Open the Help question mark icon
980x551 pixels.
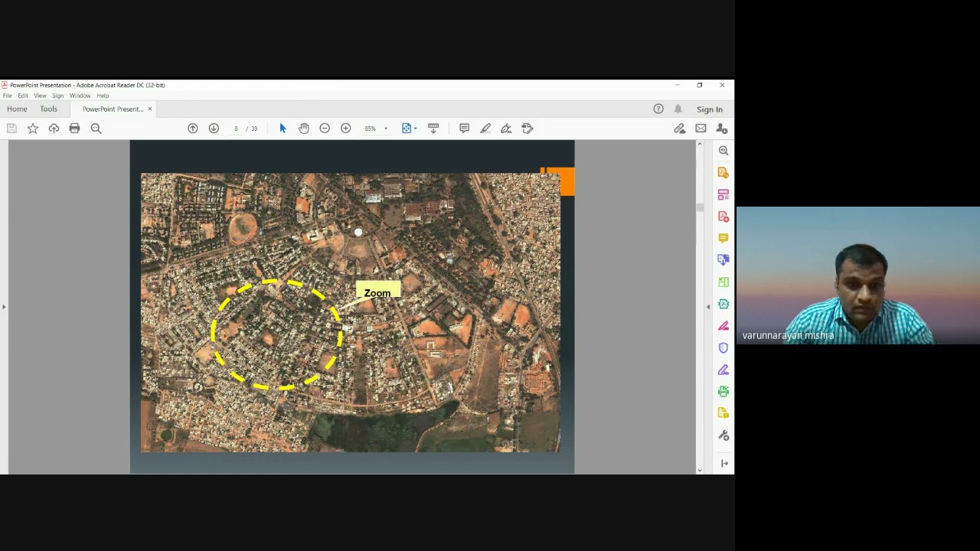pos(658,109)
